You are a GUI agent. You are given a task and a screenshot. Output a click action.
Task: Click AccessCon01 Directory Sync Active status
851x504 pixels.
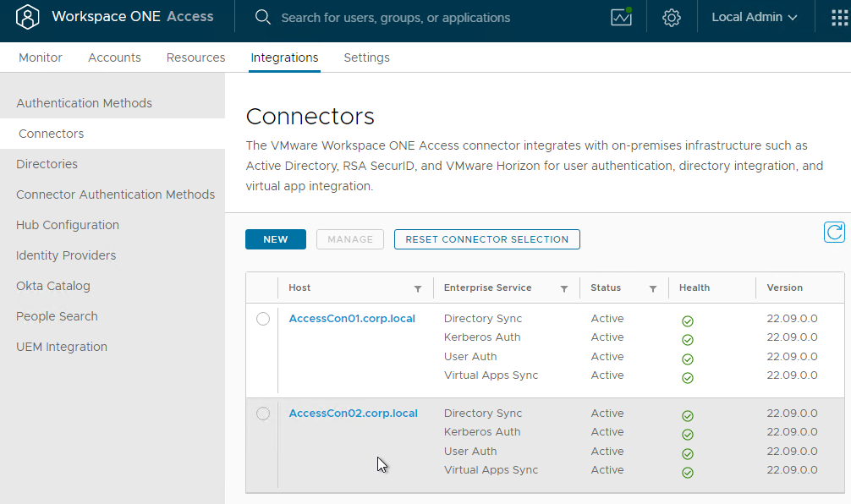click(607, 319)
